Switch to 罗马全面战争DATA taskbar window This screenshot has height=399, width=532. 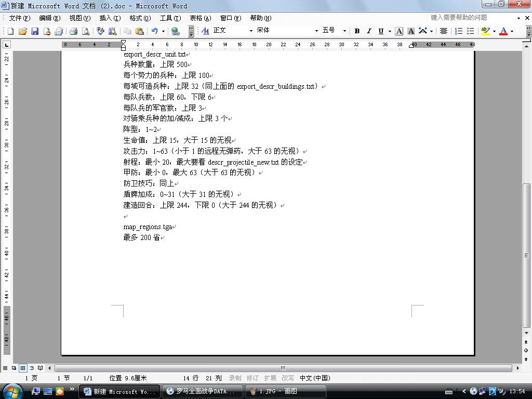coord(202,391)
